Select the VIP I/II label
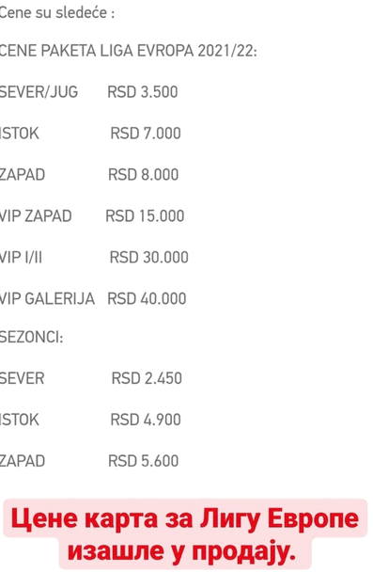Screen dimensions: 373x588 pyautogui.click(x=21, y=258)
